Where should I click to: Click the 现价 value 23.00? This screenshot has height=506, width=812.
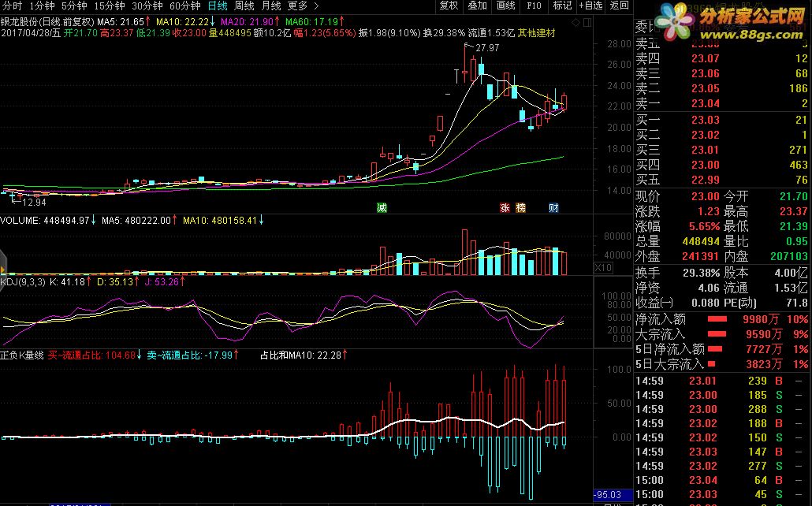tap(706, 197)
